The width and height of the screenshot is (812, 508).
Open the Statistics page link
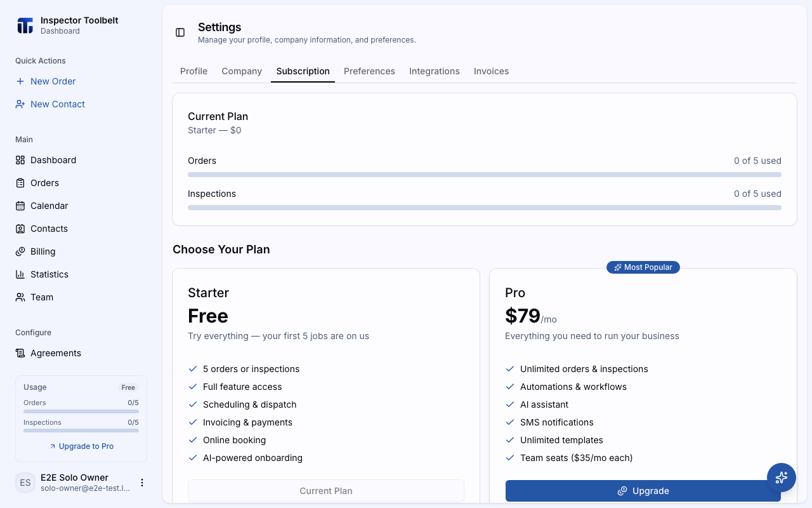click(x=81, y=274)
